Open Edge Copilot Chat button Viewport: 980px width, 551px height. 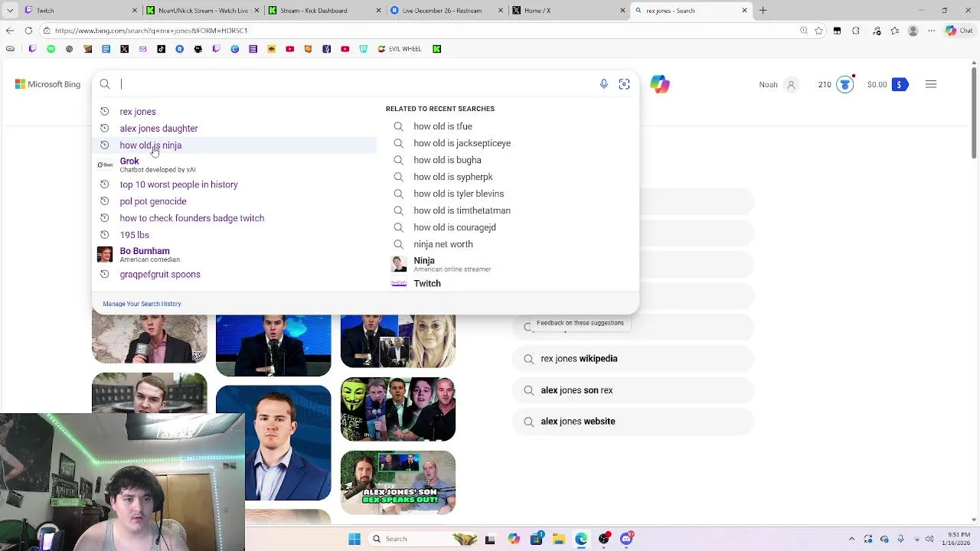point(958,31)
